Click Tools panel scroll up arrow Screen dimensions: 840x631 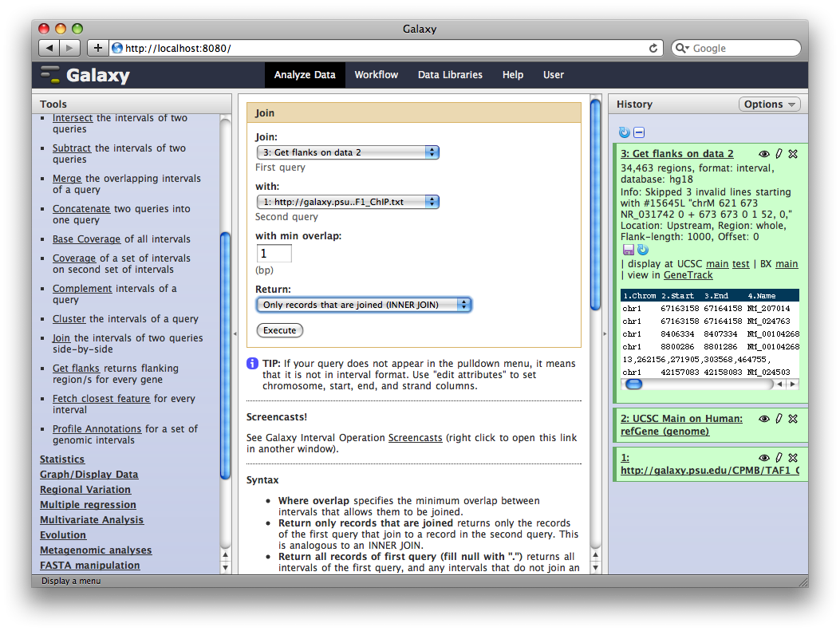[226, 555]
